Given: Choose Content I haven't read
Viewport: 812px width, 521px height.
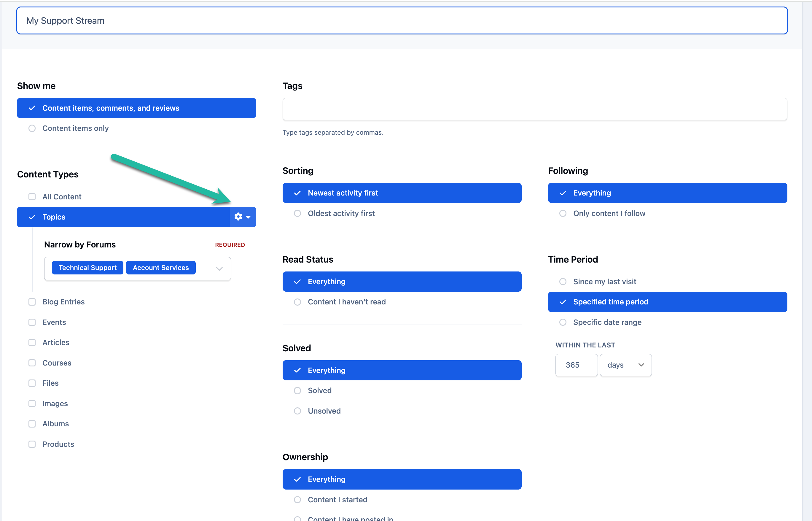Looking at the screenshot, I should coord(297,302).
